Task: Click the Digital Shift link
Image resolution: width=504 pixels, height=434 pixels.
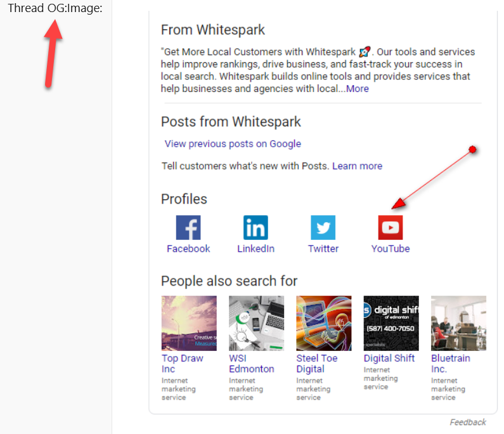Action: point(389,358)
